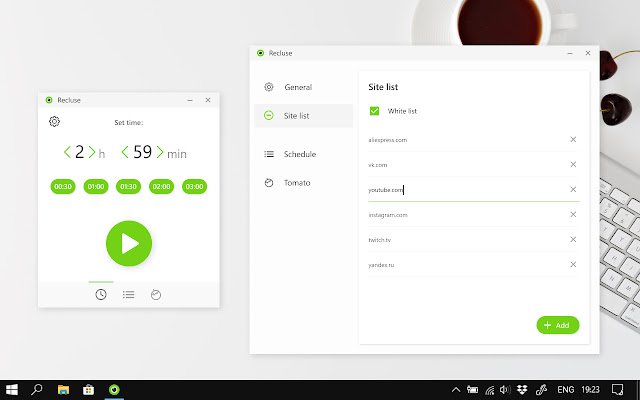640x400 pixels.
Task: Open Dropbox tray icon
Action: tap(522, 390)
